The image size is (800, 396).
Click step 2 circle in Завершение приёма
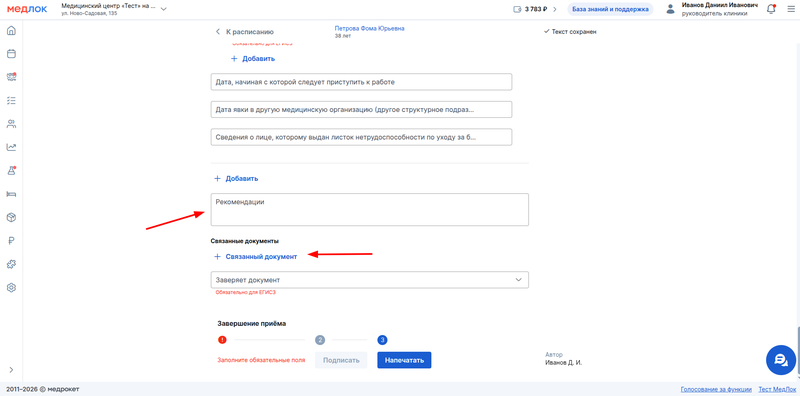pyautogui.click(x=320, y=340)
